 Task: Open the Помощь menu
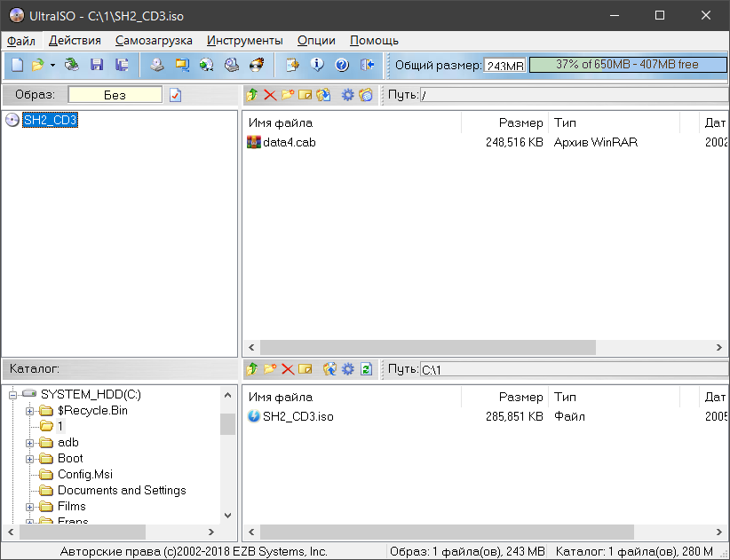pyautogui.click(x=374, y=41)
